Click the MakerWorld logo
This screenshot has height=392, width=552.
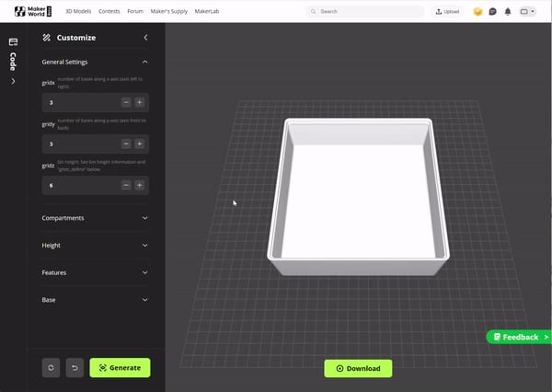(33, 11)
